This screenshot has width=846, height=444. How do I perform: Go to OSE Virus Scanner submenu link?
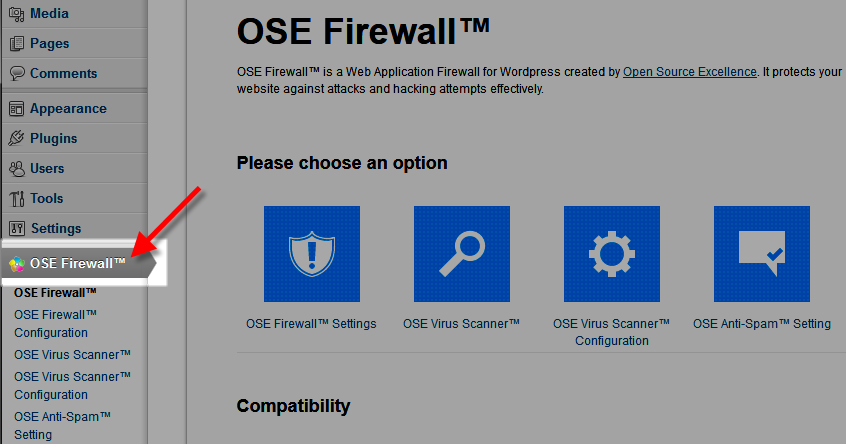[72, 354]
